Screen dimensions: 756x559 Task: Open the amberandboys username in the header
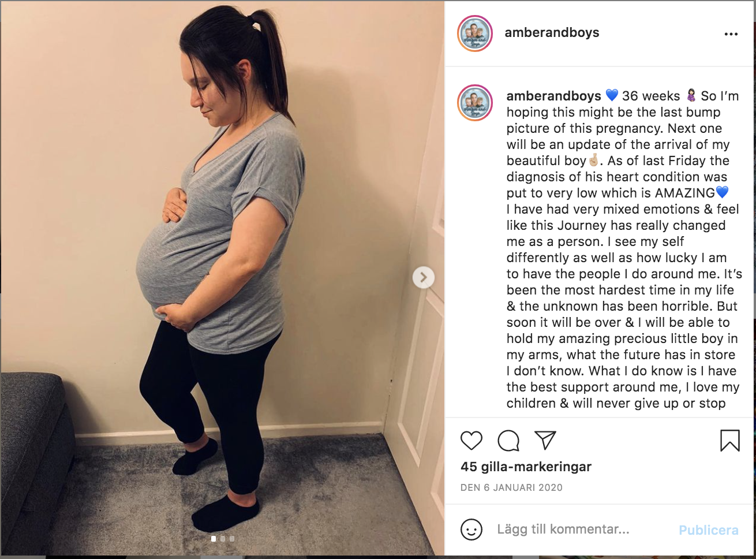(552, 33)
